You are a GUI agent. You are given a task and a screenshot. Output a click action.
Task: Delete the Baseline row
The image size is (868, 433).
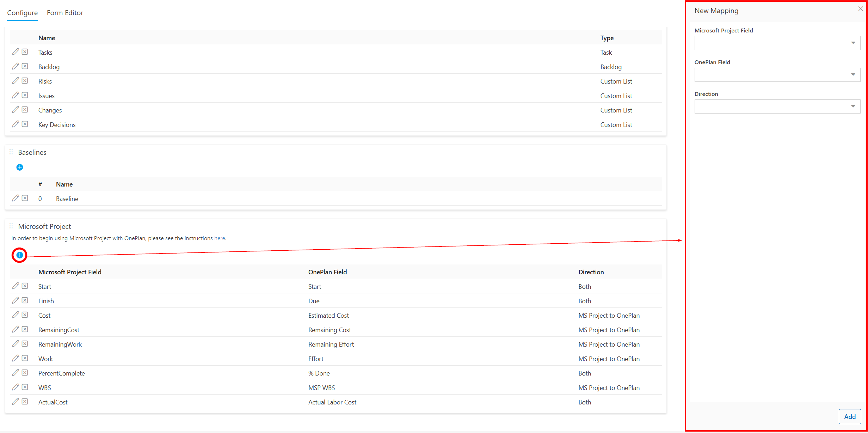tap(25, 198)
